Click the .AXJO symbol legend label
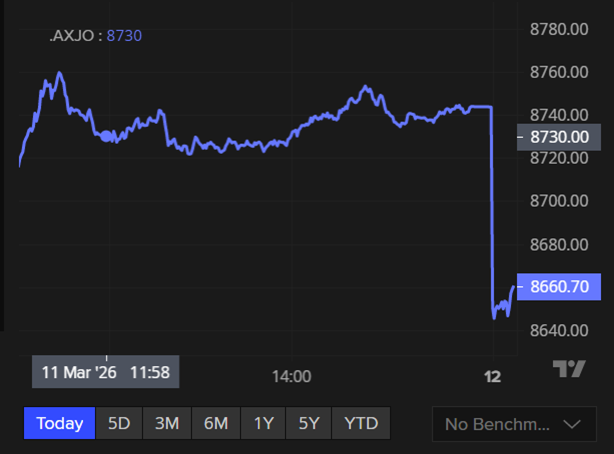Screen dimensions: 614x454 (x=74, y=36)
